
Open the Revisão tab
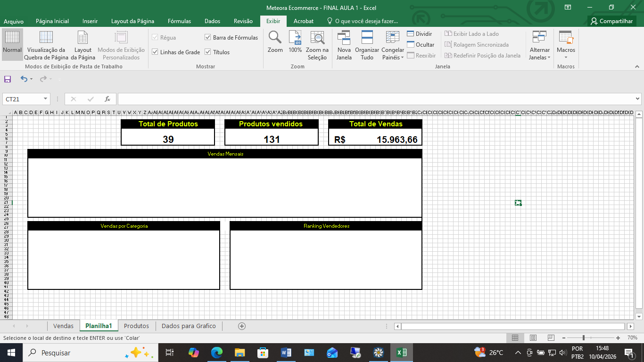point(243,21)
